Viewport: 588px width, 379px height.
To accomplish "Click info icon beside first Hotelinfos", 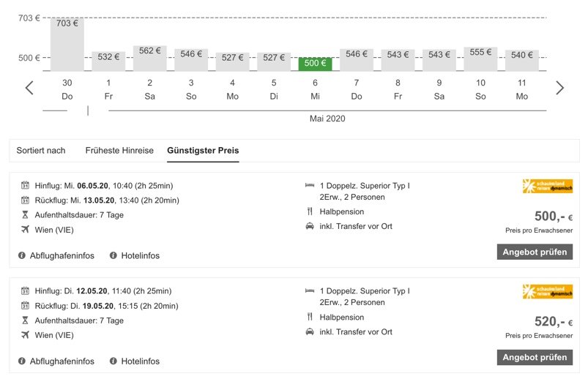I will coord(113,255).
